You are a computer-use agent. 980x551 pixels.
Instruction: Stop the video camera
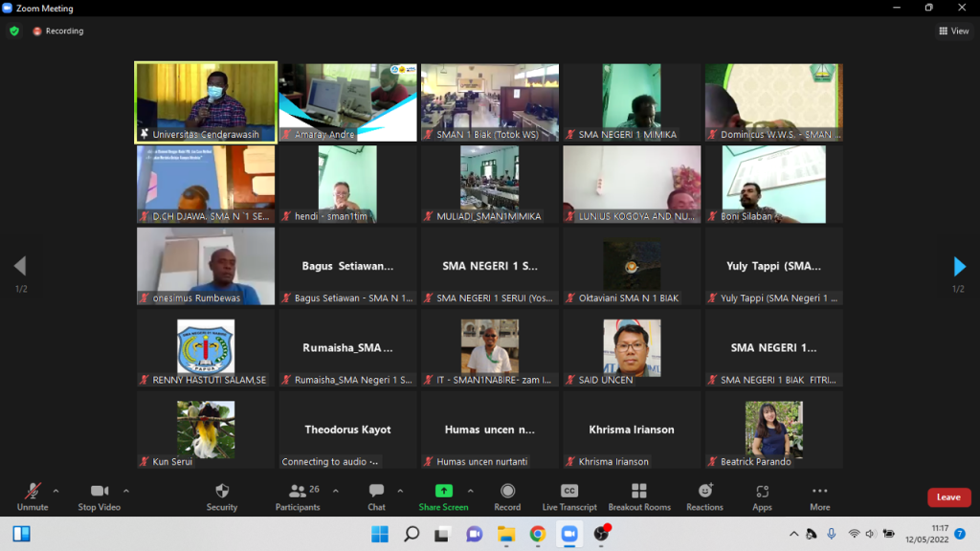point(100,496)
